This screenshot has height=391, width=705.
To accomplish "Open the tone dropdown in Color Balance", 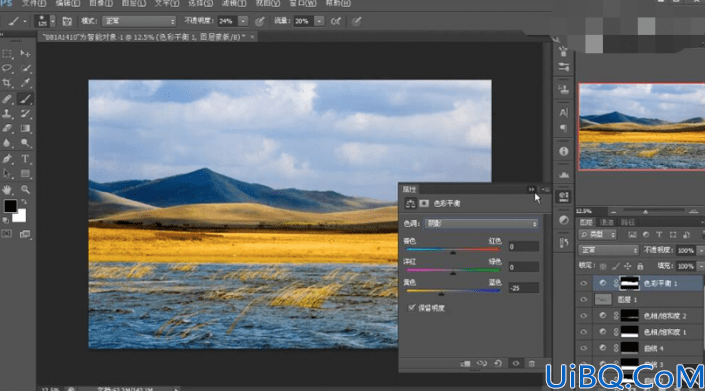I will [x=481, y=224].
